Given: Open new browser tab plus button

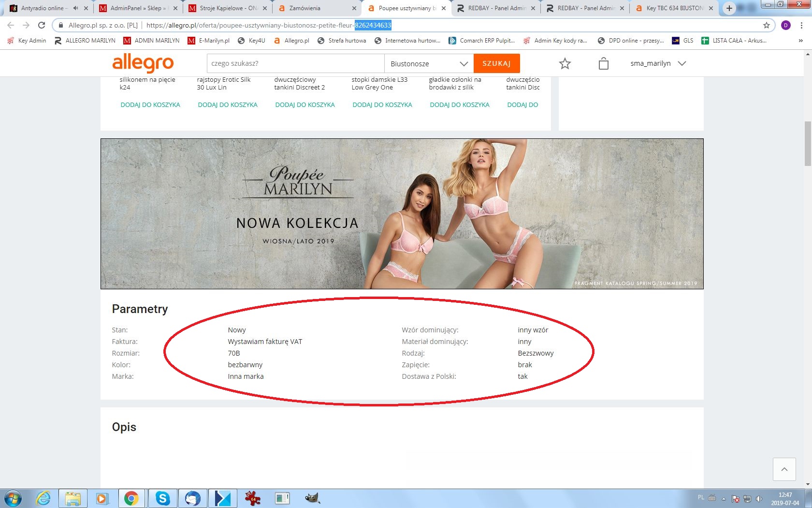Looking at the screenshot, I should point(729,8).
